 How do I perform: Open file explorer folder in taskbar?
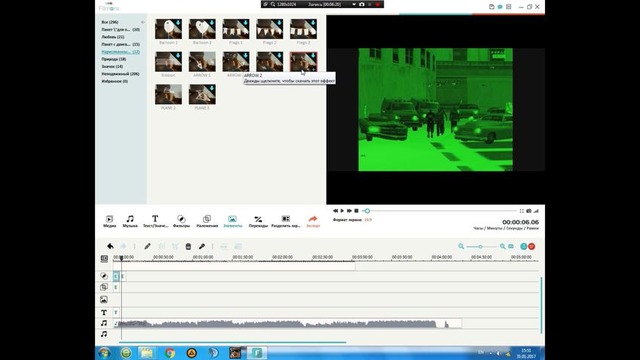[x=147, y=353]
